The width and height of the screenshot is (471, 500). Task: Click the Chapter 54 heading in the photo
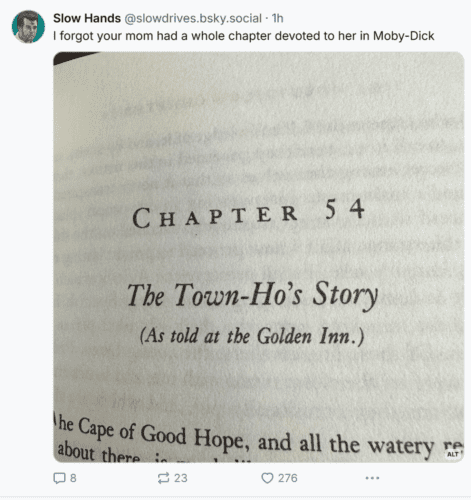[249, 214]
